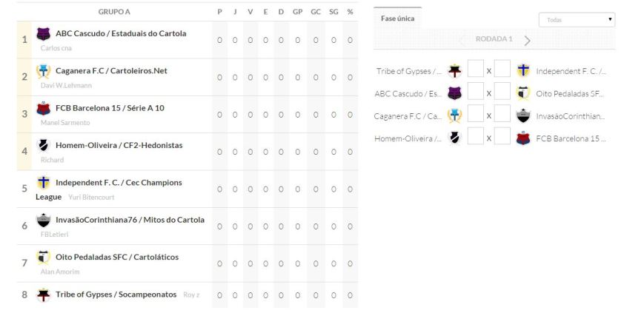Click the GRUPO A table header
The height and width of the screenshot is (316, 644).
pos(114,12)
